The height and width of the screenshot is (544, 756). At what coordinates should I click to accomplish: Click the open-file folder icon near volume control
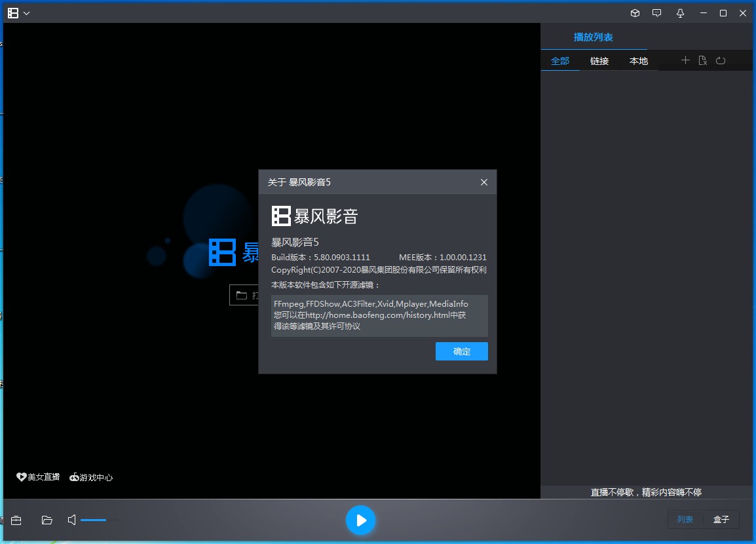tap(46, 520)
